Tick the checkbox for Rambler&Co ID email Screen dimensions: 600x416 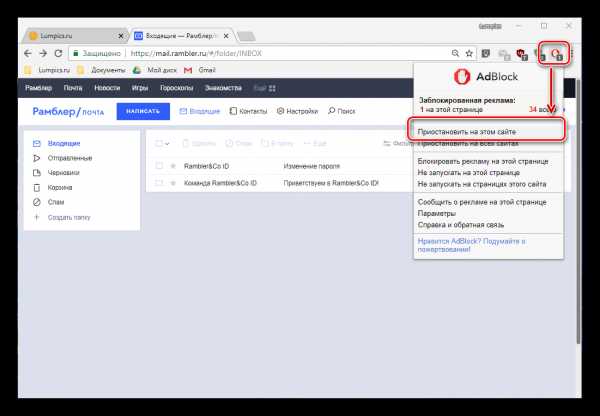158,166
